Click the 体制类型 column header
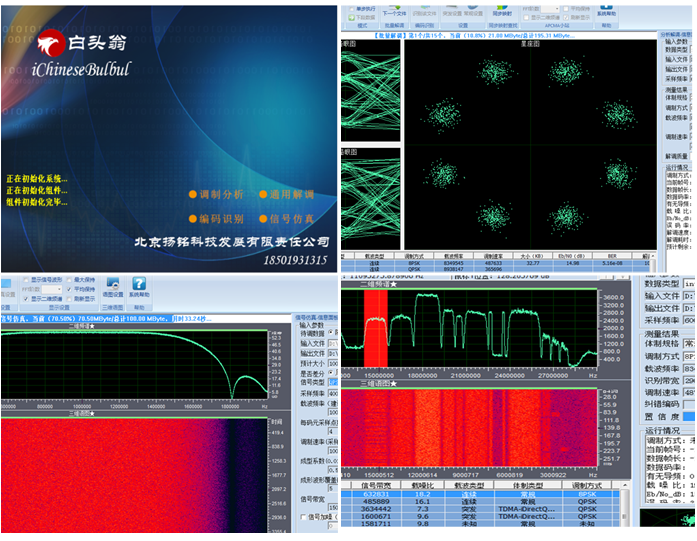 pyautogui.click(x=527, y=485)
